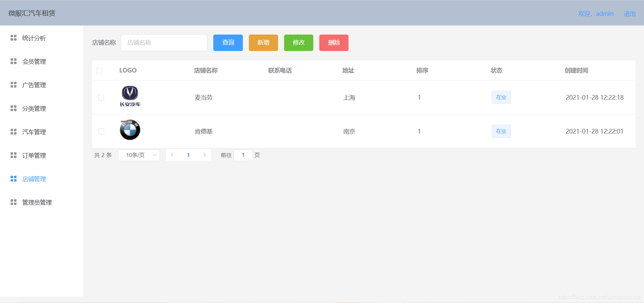Toggle the select-all checkbox in table header

[x=100, y=70]
